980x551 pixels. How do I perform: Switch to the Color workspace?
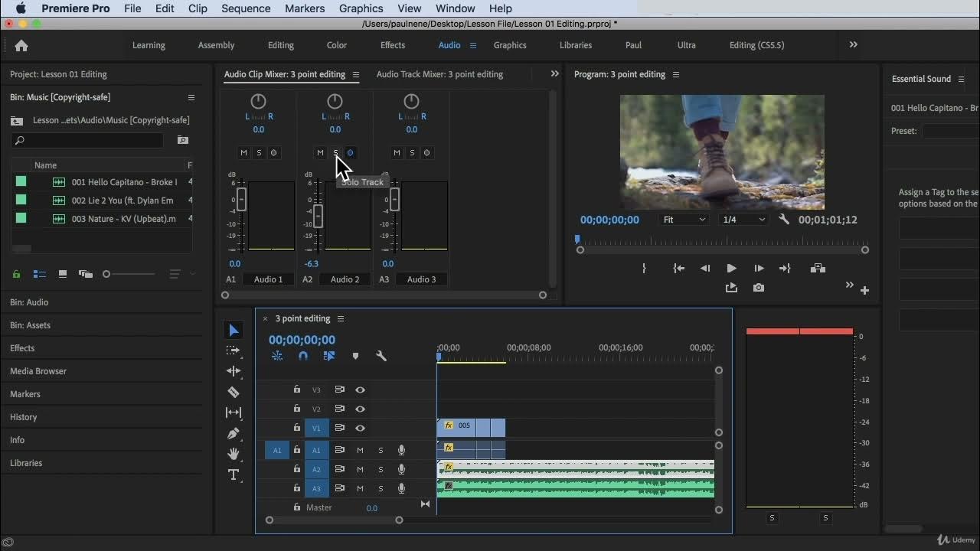[337, 45]
